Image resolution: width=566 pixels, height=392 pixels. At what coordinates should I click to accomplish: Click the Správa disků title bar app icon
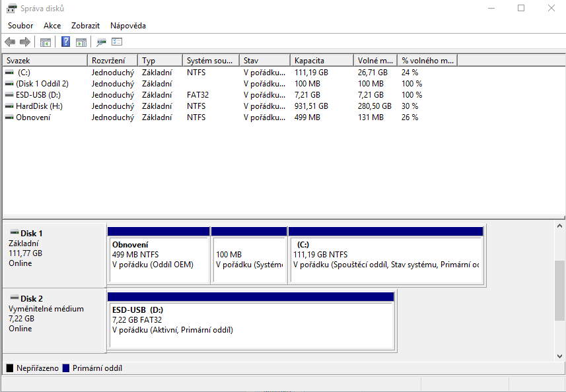pyautogui.click(x=11, y=8)
